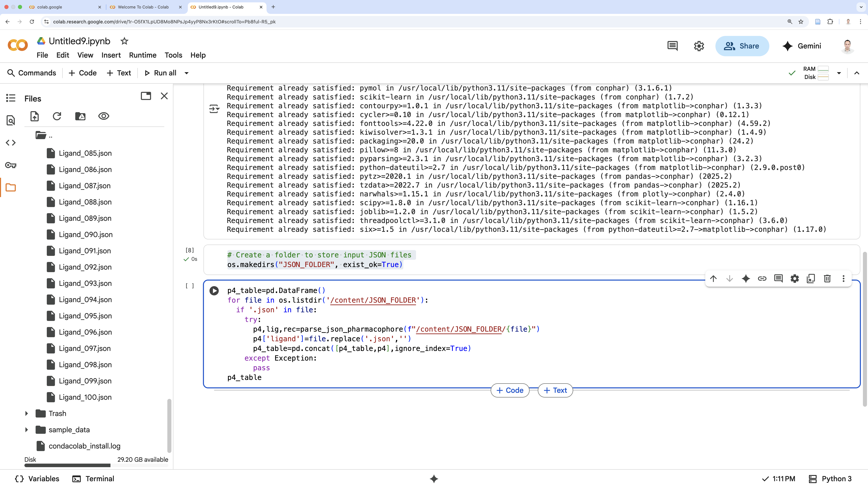This screenshot has width=868, height=488.
Task: Click the Share button
Action: pyautogui.click(x=742, y=46)
